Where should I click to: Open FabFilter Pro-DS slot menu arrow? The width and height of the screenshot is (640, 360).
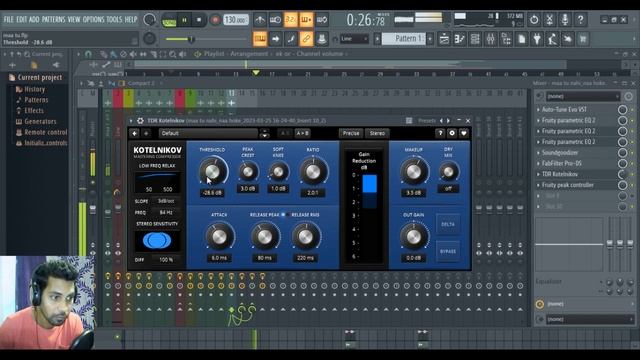tap(538, 164)
